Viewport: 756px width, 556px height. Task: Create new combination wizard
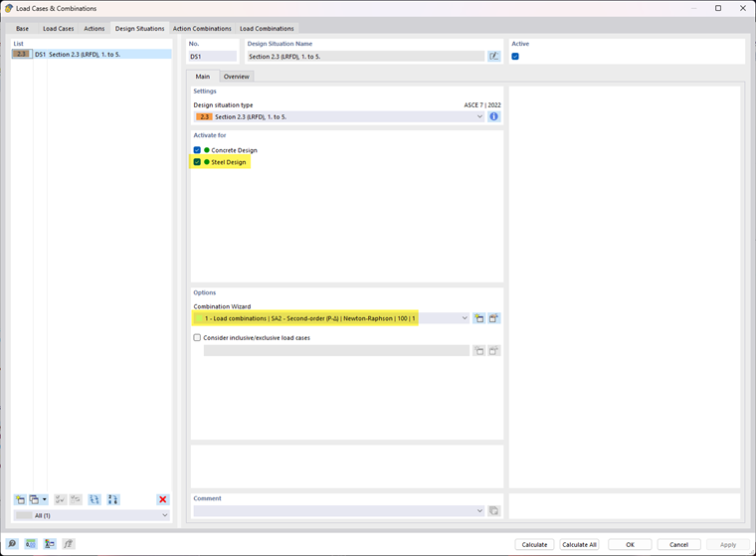(x=478, y=318)
